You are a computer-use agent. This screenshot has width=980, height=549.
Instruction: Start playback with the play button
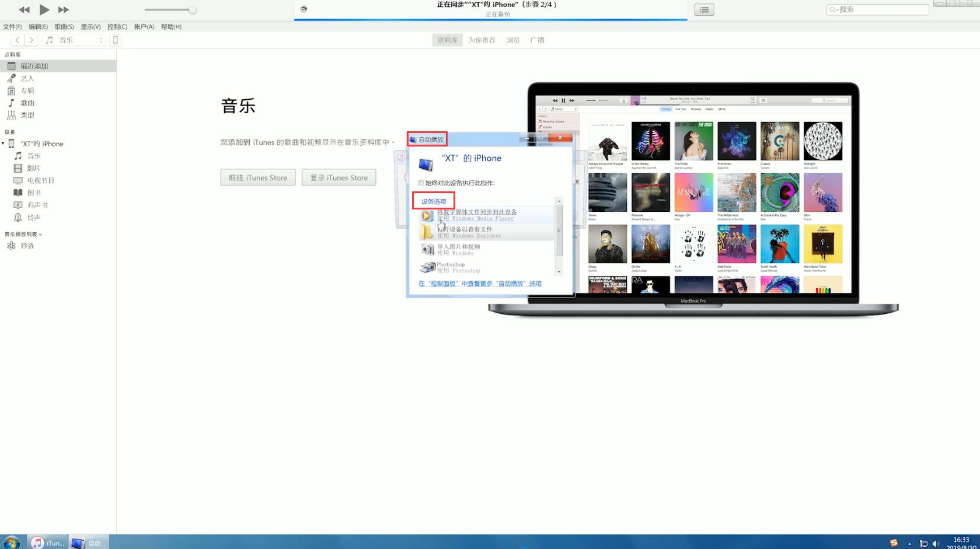coord(44,9)
